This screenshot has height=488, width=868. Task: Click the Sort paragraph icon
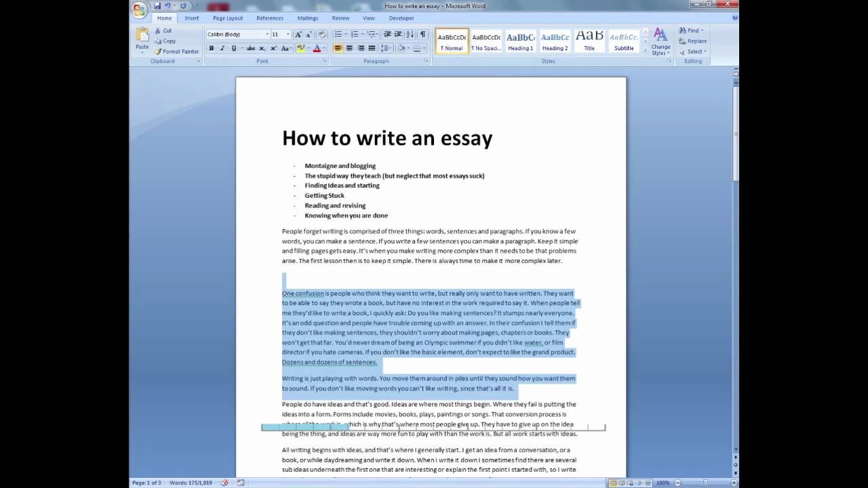[410, 35]
